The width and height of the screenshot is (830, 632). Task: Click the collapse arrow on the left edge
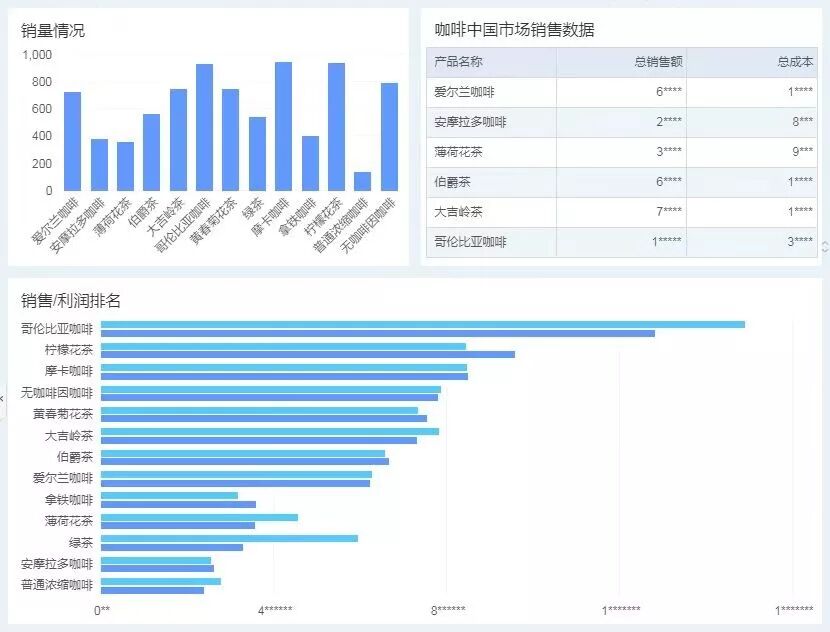tap(2, 398)
